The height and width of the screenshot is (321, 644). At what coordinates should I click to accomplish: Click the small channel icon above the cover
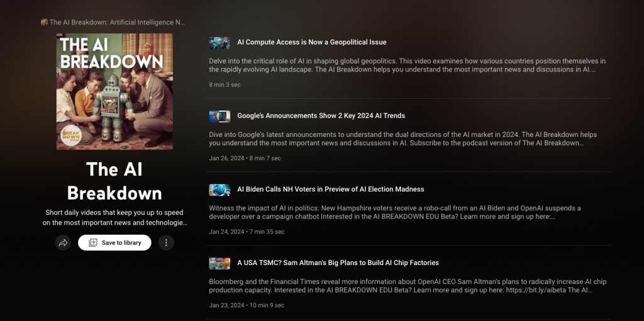click(44, 22)
